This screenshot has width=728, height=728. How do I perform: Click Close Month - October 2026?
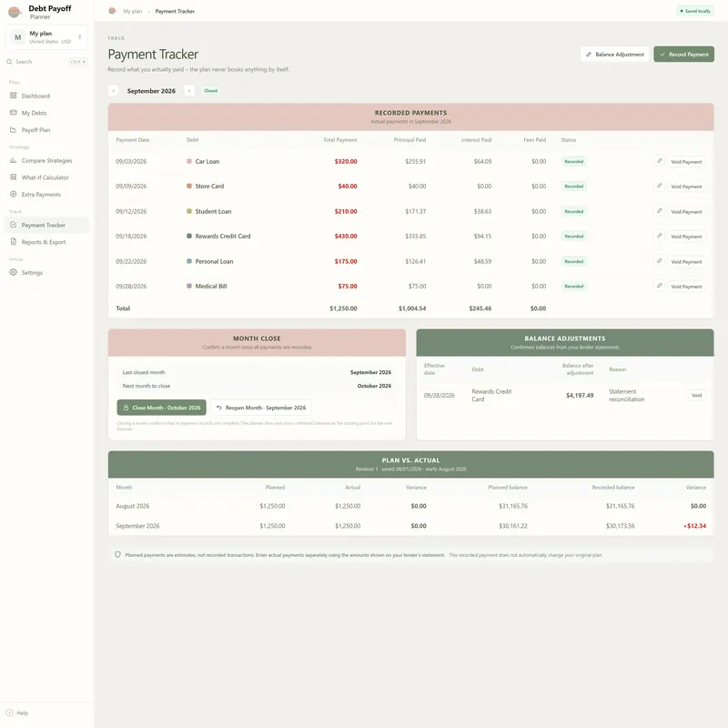162,408
